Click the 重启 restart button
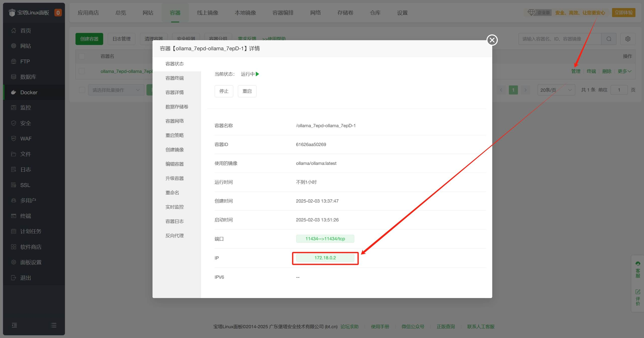The height and width of the screenshot is (338, 644). tap(247, 91)
